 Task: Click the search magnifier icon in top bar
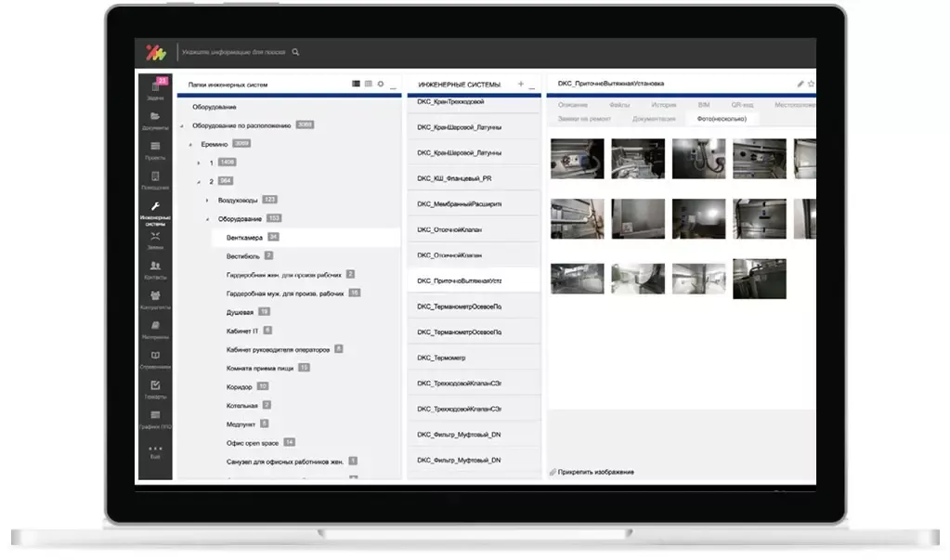295,52
